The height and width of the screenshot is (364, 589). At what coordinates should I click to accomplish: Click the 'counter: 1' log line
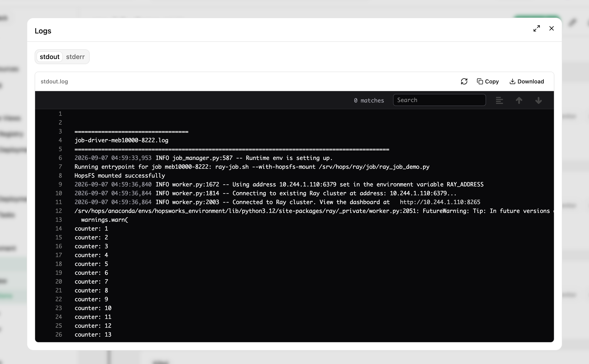coord(91,228)
